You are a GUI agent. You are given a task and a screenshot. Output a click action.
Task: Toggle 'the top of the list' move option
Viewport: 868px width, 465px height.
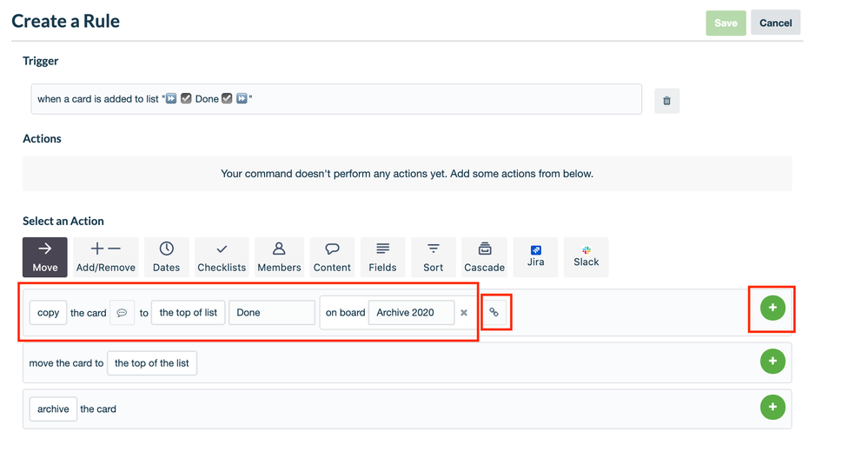152,363
